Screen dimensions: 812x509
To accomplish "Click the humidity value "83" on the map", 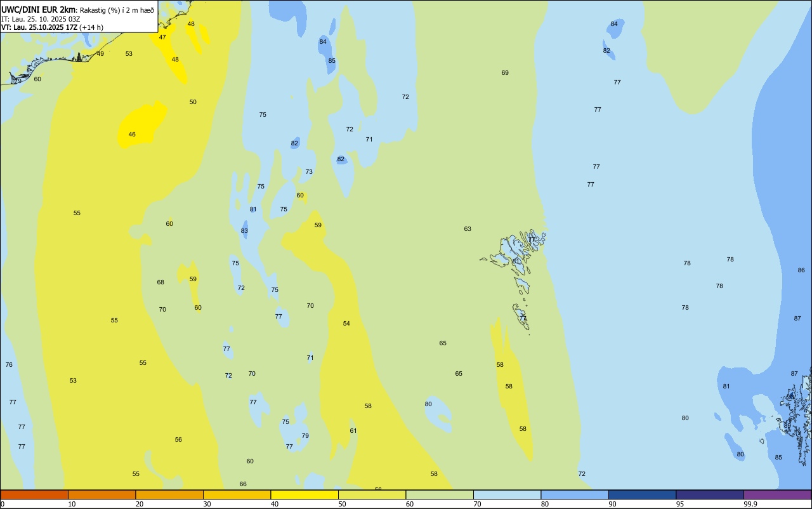I will click(x=244, y=231).
